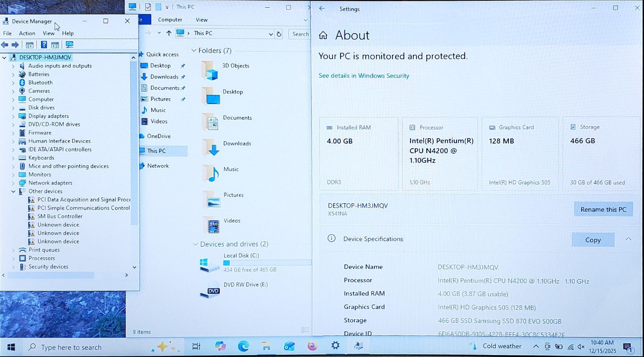Viewport: 644px width, 357px height.
Task: Open Firefox from taskbar
Action: 312,346
